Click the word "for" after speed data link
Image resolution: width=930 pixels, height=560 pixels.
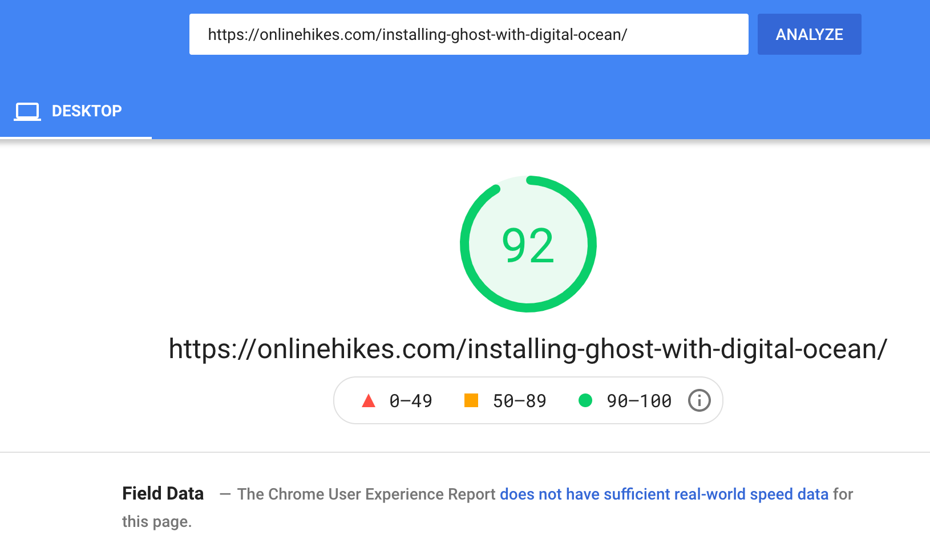point(843,494)
